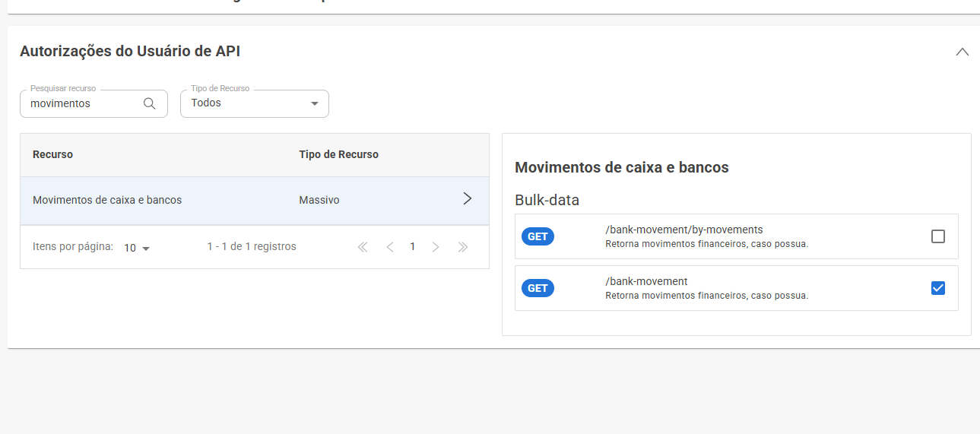The height and width of the screenshot is (434, 980).
Task: Select the Movimentos de caixa e bancos row
Action: pyautogui.click(x=255, y=201)
